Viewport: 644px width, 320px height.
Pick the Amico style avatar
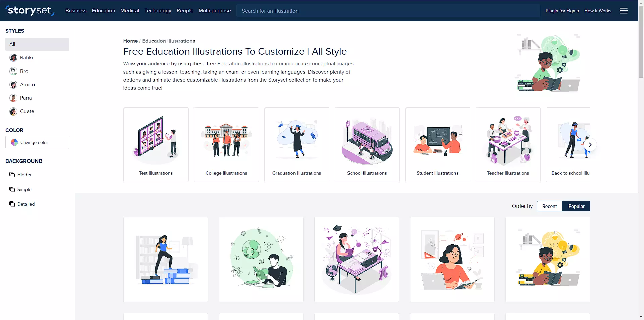(x=13, y=85)
